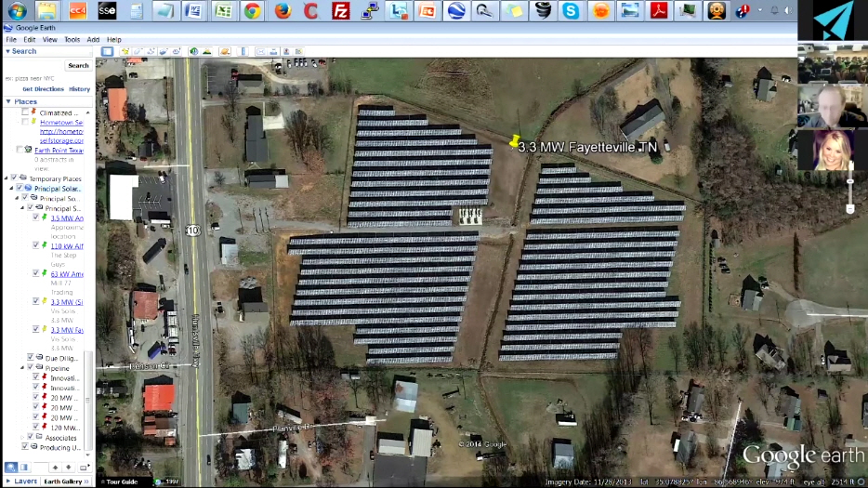Move selected place down with arrow button
Screen dimensions: 868x488
point(68,468)
